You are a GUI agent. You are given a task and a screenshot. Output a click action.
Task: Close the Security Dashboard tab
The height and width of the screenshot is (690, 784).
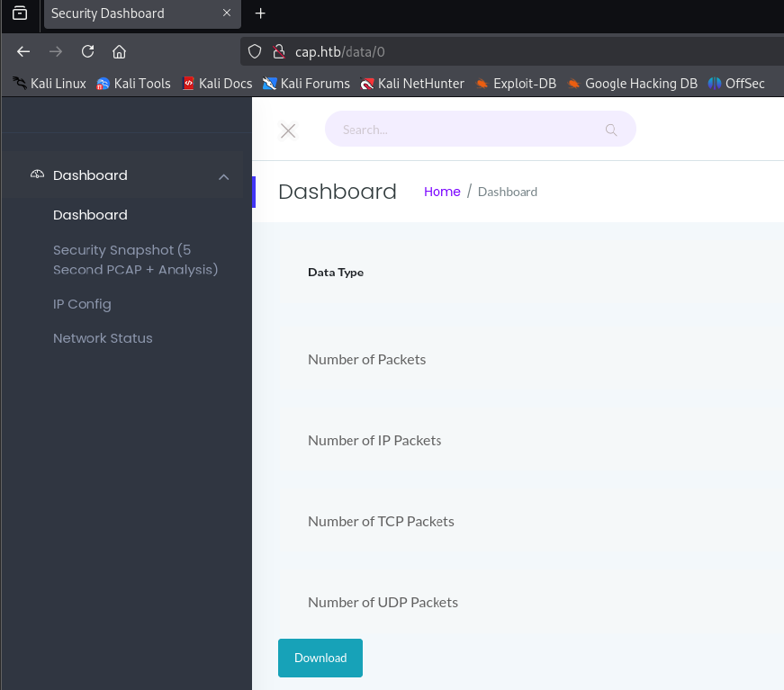coord(227,13)
